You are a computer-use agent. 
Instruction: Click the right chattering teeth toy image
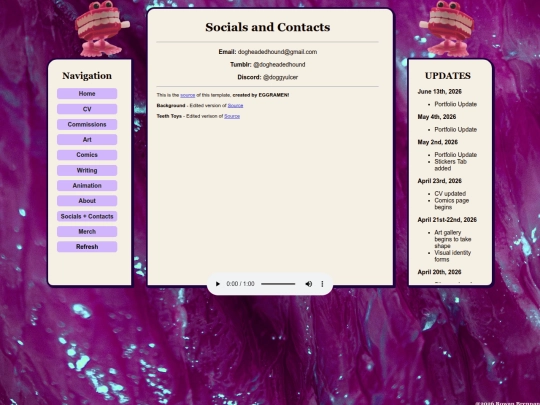point(447,29)
